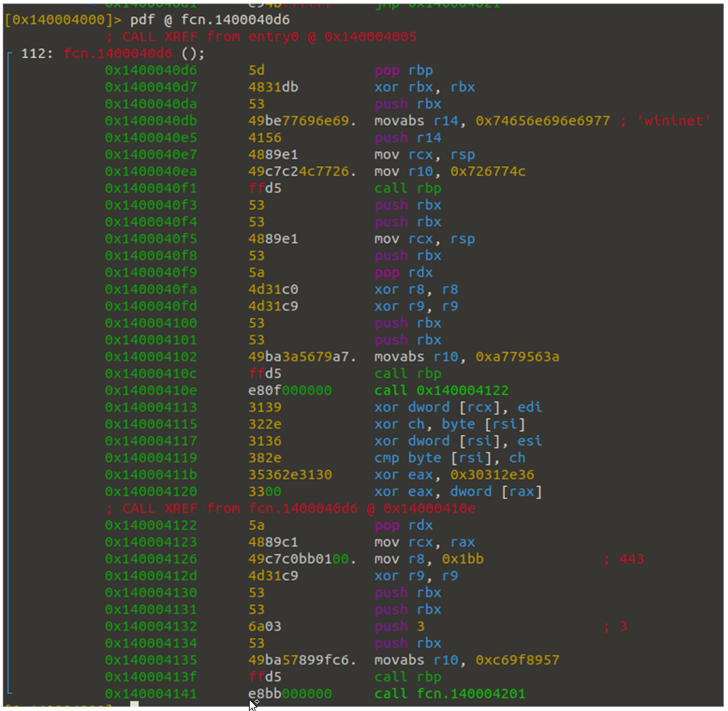Select the 'movabs r10, 0xa779563a' instruction
The image size is (728, 711).
coord(467,356)
